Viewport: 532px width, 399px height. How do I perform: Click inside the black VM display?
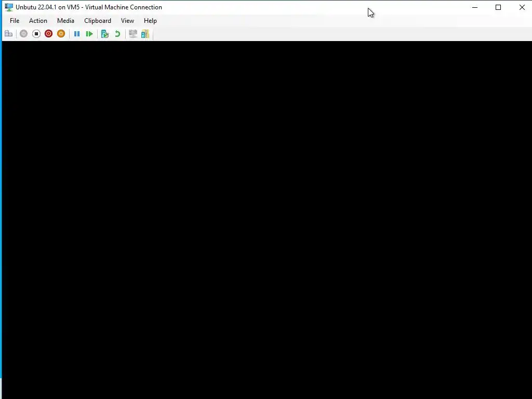coord(267,220)
